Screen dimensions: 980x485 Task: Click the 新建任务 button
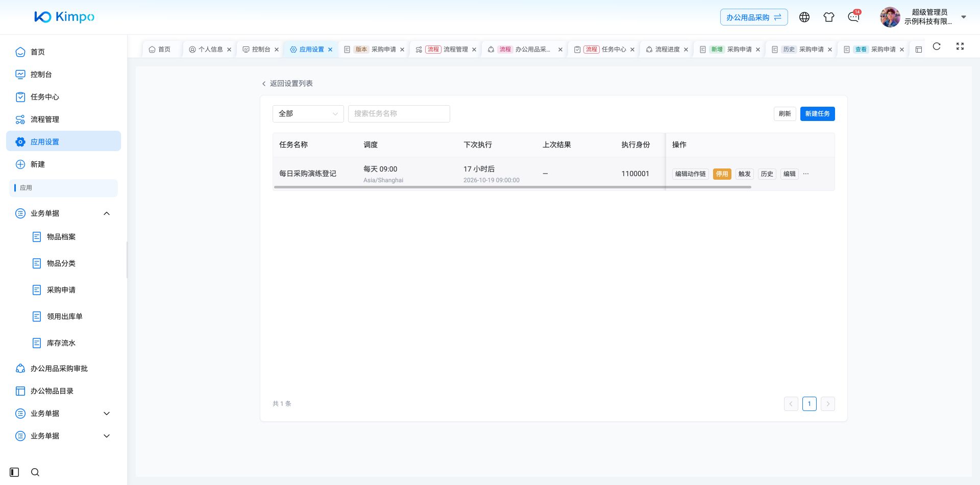point(817,114)
